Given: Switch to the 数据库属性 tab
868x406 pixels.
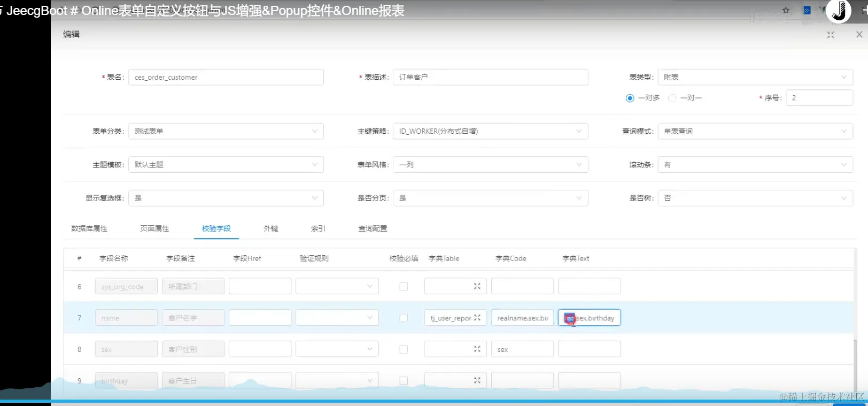Looking at the screenshot, I should (89, 228).
